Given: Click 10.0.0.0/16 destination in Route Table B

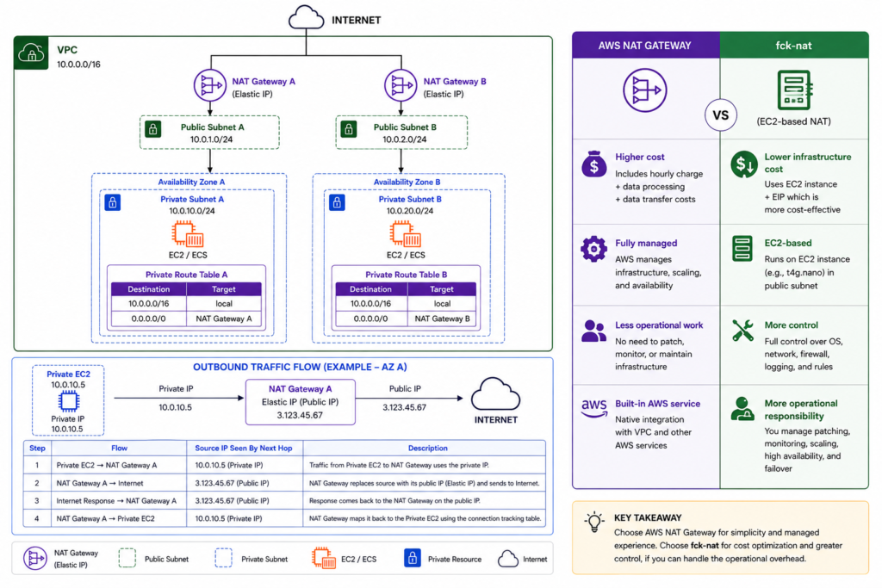Looking at the screenshot, I should click(x=370, y=304).
